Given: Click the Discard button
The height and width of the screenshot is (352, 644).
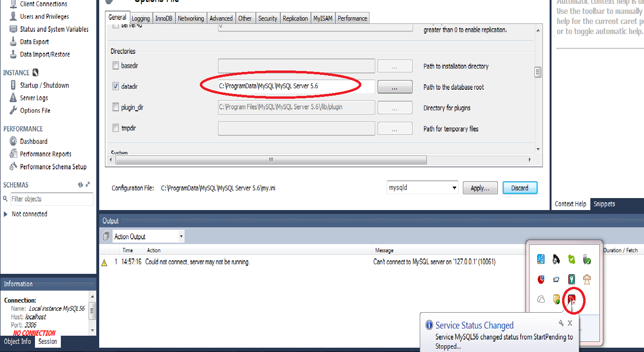Looking at the screenshot, I should click(x=520, y=188).
